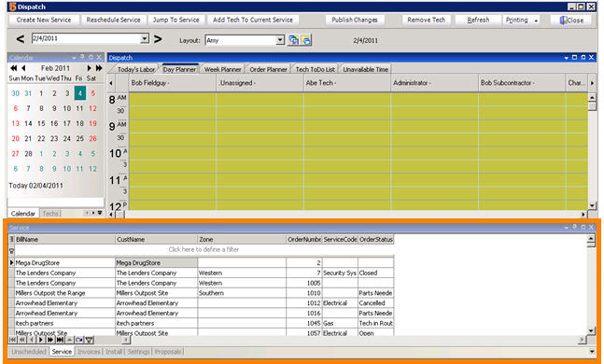Go to first record in Service grid navigator

point(13,340)
